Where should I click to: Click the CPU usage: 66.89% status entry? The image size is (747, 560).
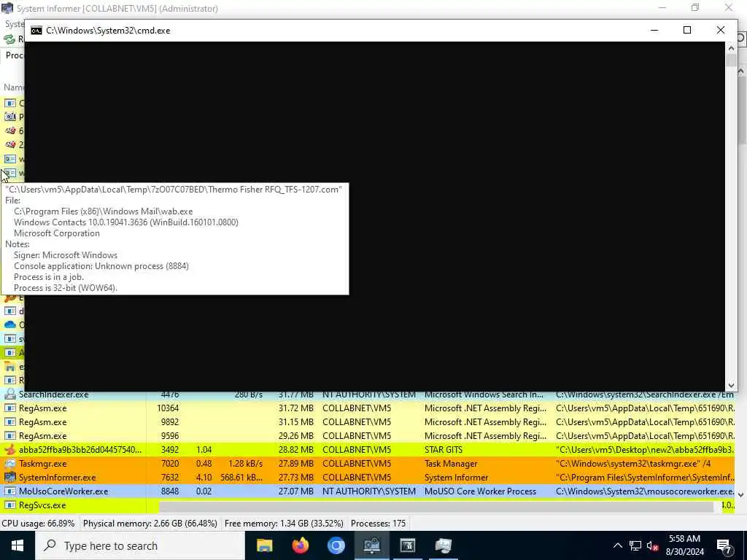pos(38,524)
